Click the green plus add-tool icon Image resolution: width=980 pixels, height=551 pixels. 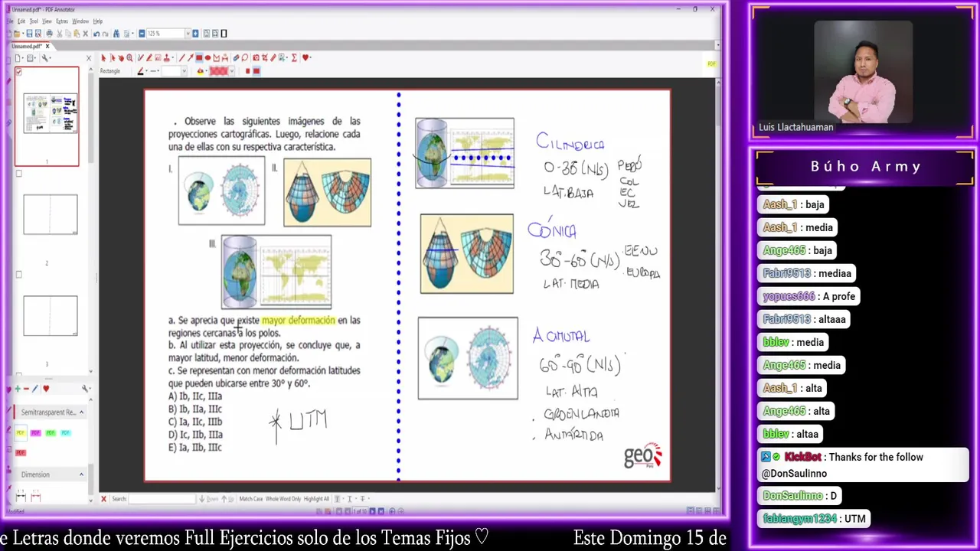pos(18,389)
